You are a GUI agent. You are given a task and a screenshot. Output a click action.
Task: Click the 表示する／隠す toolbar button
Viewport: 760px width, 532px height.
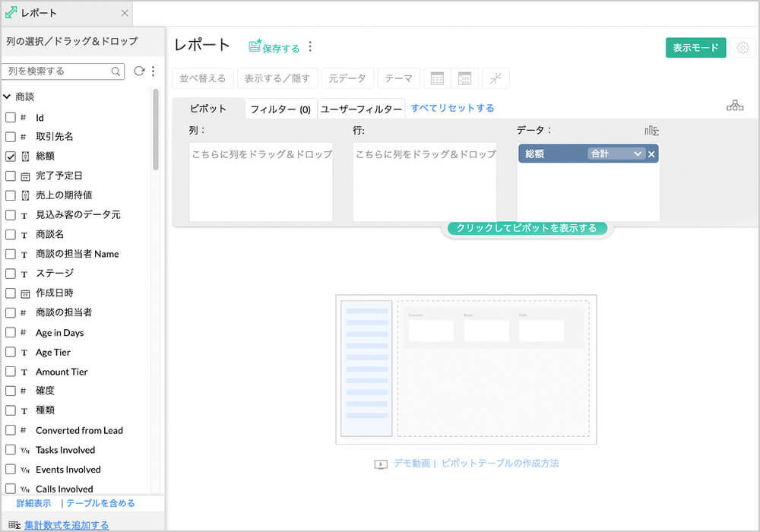(x=277, y=78)
